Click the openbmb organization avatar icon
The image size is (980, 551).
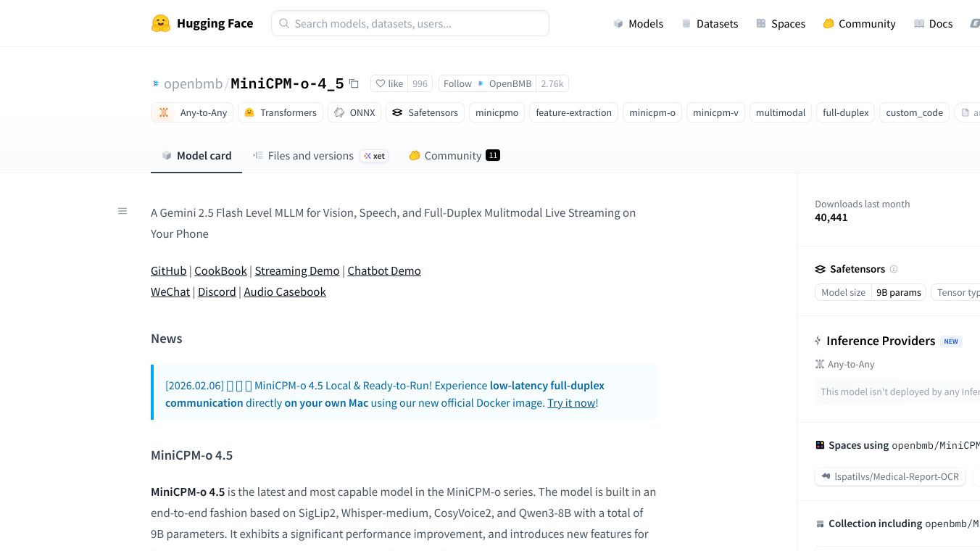point(155,83)
